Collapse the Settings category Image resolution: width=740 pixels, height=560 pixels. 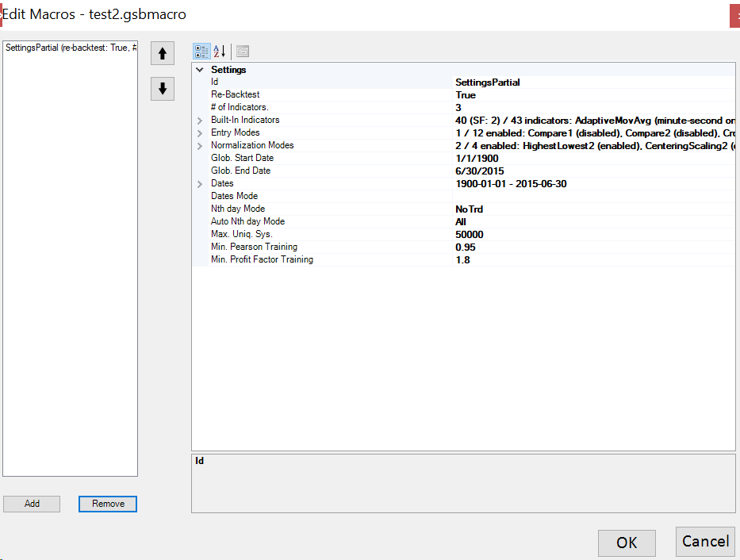pyautogui.click(x=200, y=70)
